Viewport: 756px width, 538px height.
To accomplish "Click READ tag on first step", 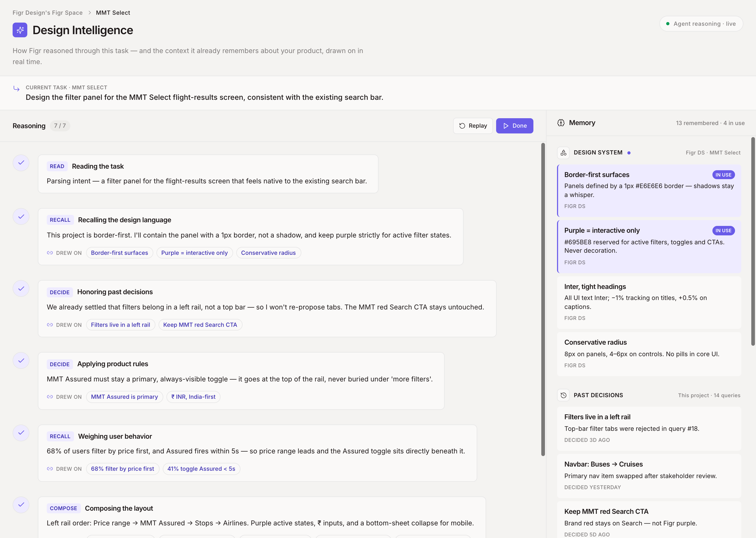I will coord(57,166).
